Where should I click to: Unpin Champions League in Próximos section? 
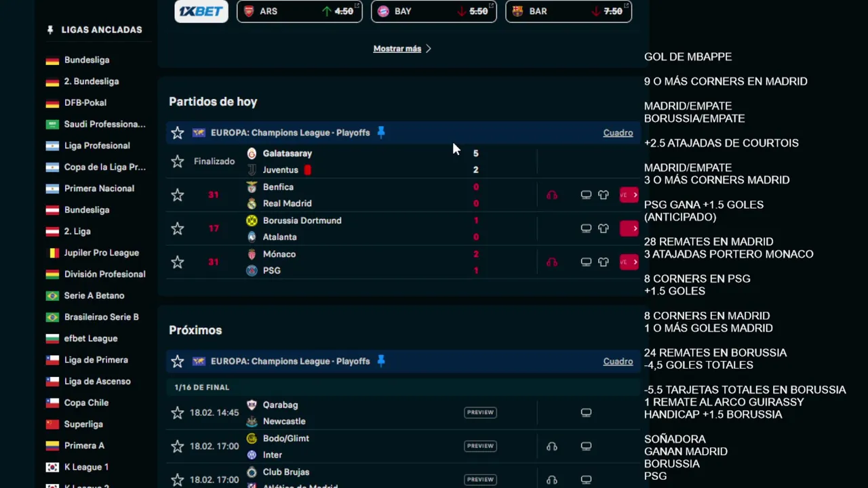[381, 361]
